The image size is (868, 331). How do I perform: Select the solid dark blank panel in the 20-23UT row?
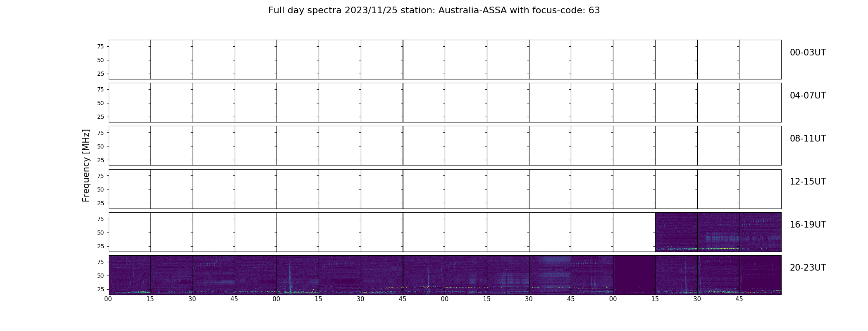pyautogui.click(x=634, y=275)
